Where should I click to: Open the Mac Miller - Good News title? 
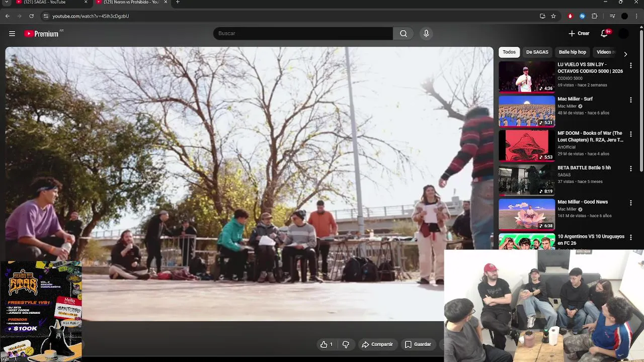click(583, 202)
